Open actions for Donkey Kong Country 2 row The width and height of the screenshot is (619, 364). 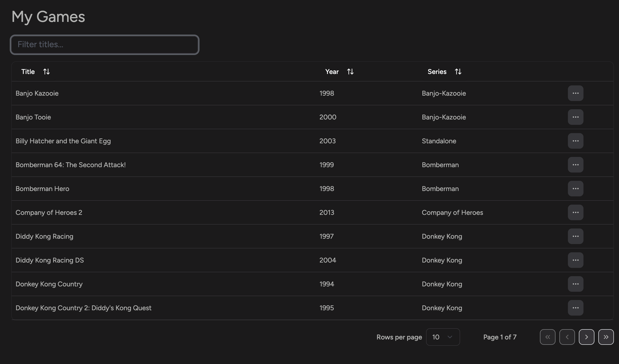click(x=575, y=308)
